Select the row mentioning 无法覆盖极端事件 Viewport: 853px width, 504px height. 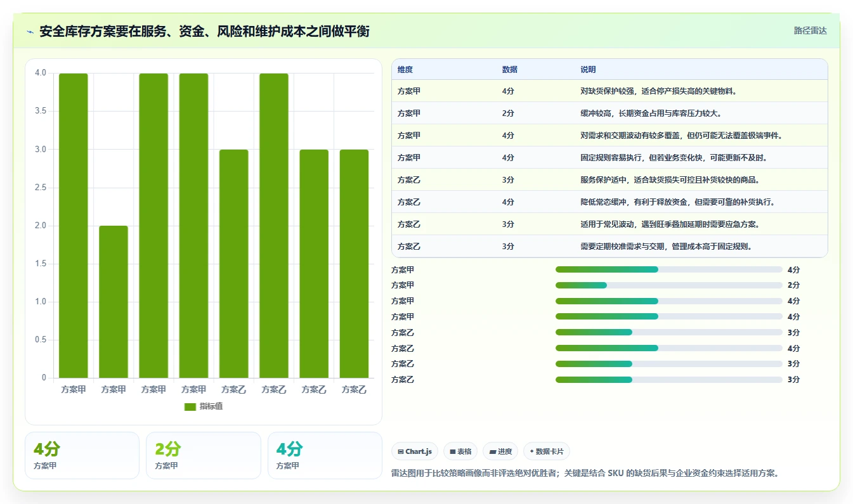(x=609, y=135)
